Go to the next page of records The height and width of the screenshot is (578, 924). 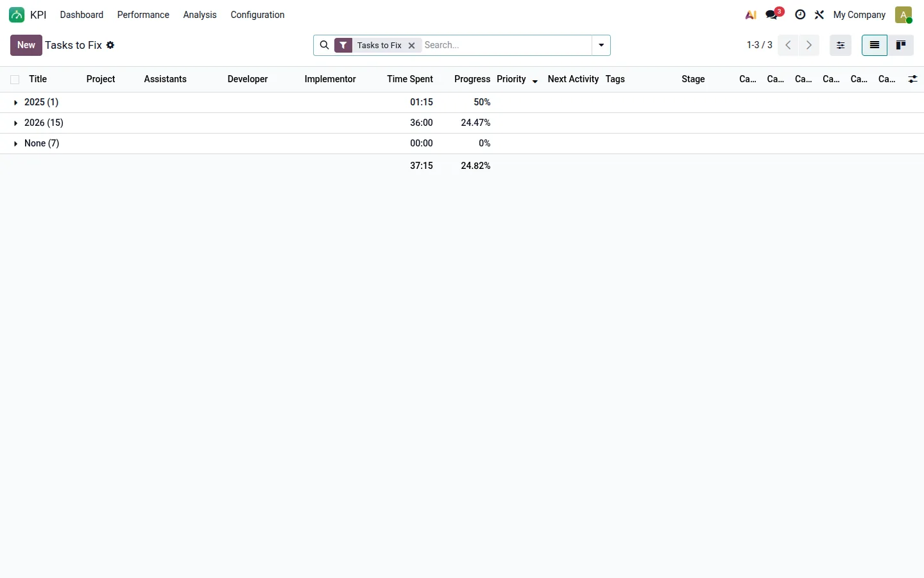tap(809, 45)
